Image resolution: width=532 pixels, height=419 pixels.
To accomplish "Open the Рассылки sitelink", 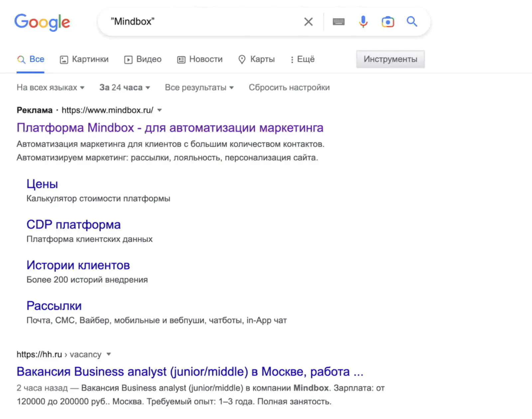I will (x=54, y=306).
